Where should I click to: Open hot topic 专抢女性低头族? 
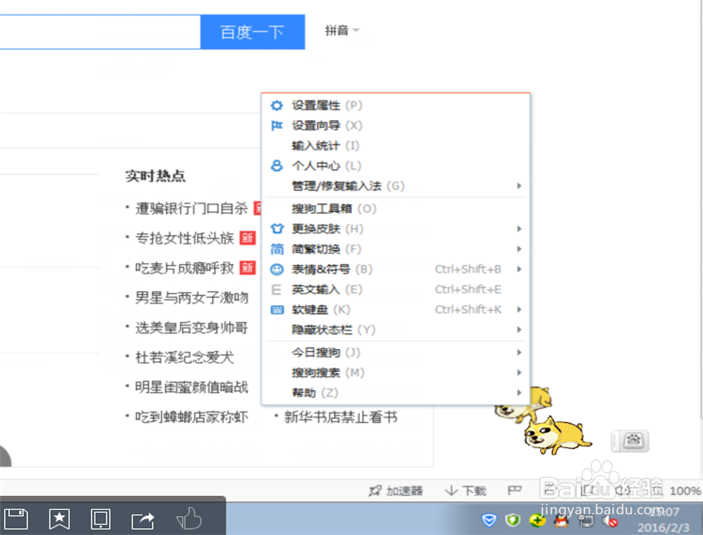coord(185,238)
